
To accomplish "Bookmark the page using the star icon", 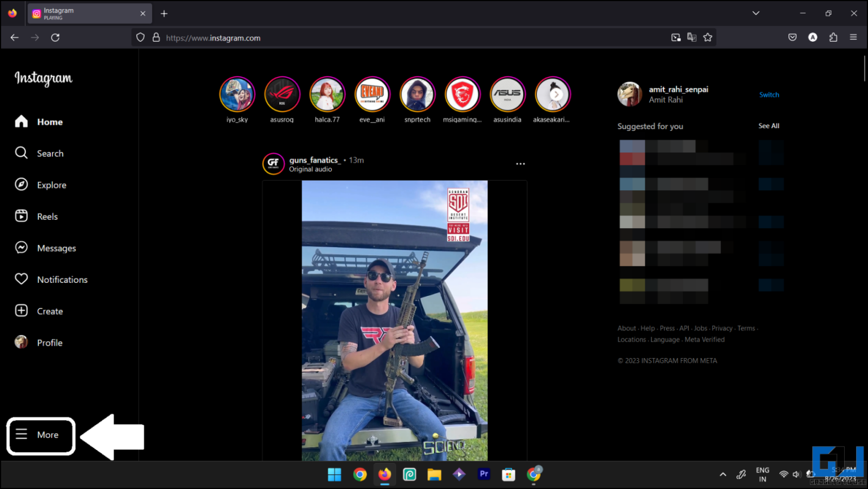I will [708, 37].
